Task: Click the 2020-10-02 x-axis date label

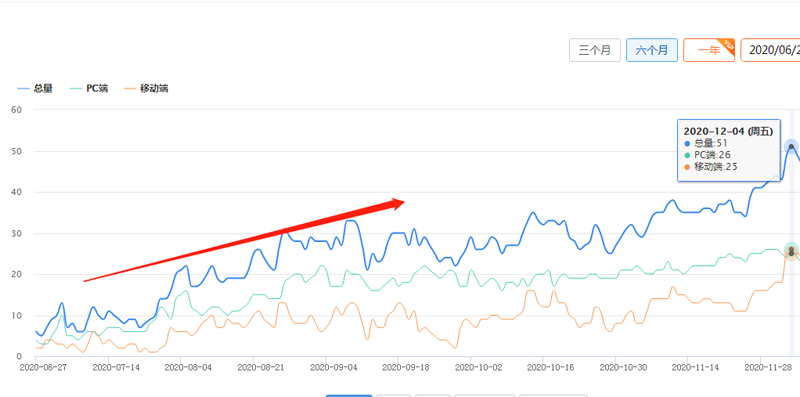Action: point(471,366)
